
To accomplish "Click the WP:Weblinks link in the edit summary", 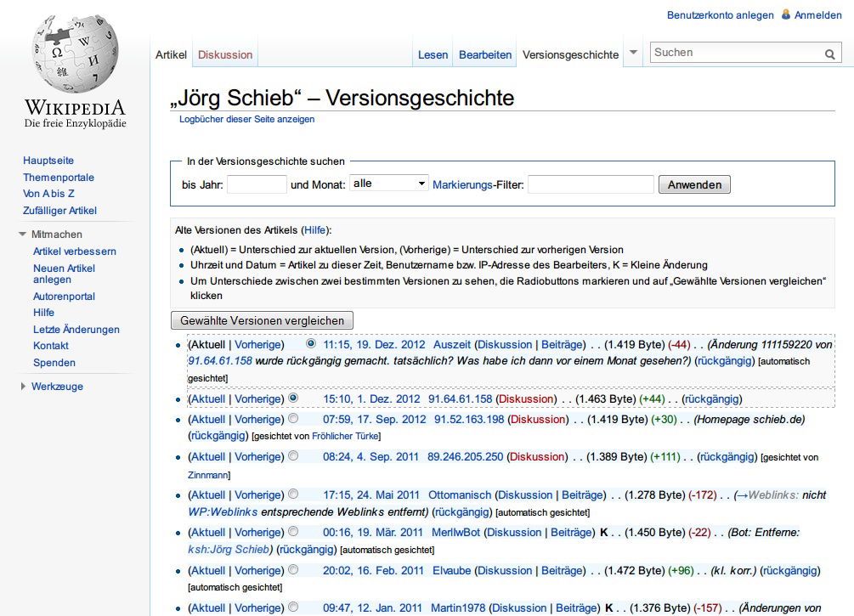I will click(223, 512).
